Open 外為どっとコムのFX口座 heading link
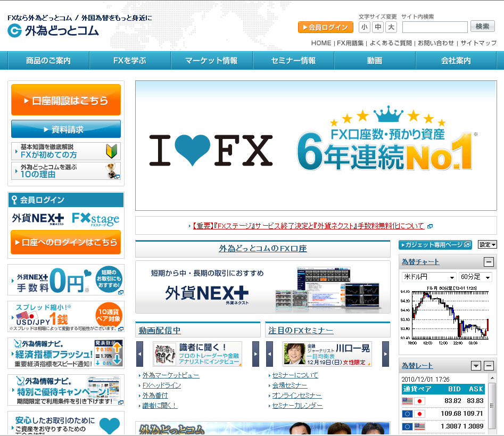Image resolution: width=504 pixels, height=436 pixels. (x=263, y=249)
